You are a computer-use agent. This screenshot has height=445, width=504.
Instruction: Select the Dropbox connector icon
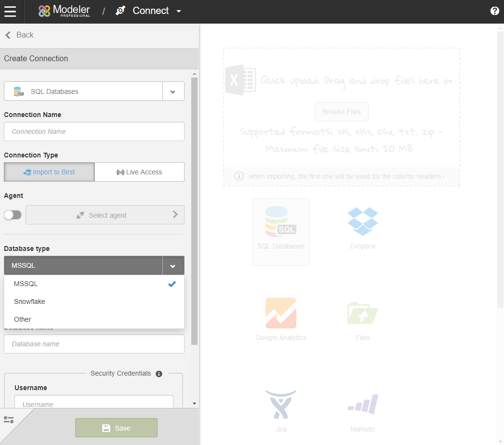[x=362, y=222]
